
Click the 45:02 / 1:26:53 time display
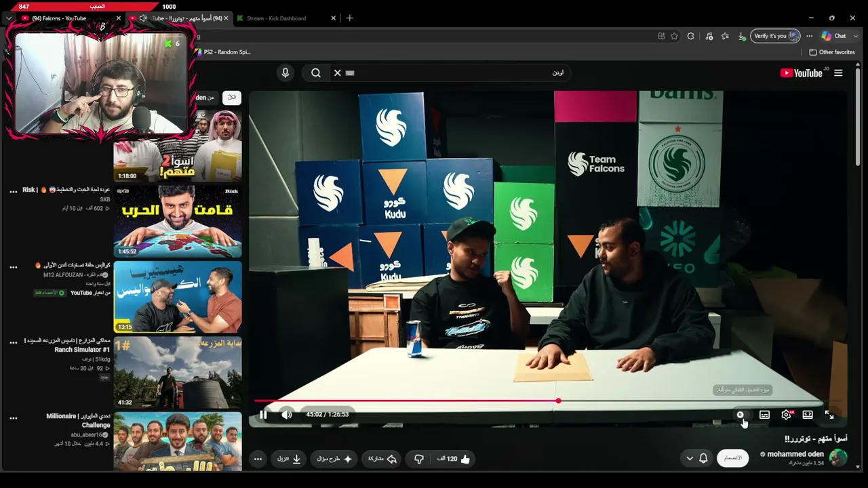pyautogui.click(x=328, y=415)
